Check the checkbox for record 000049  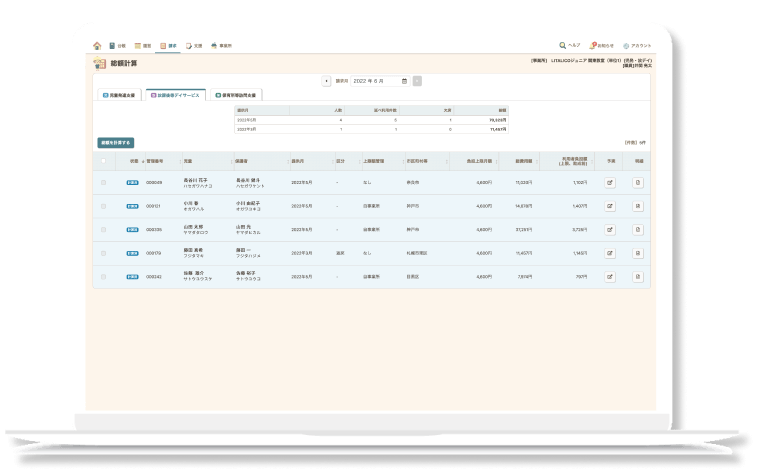coord(103,183)
